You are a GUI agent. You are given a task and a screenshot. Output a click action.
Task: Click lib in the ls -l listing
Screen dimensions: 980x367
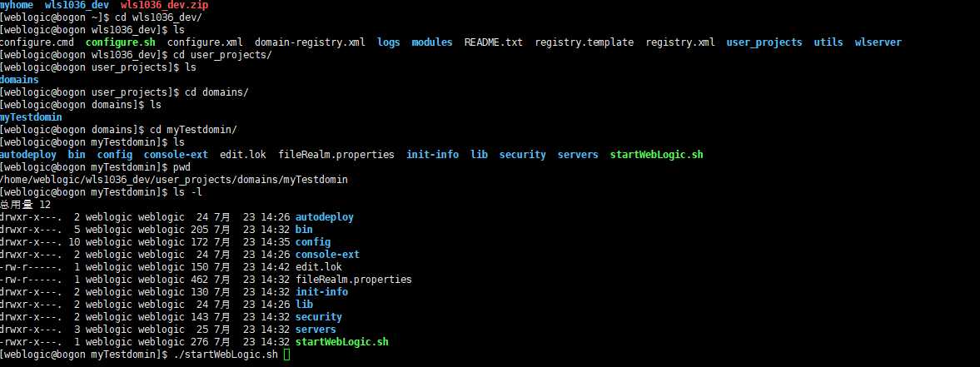pos(304,305)
